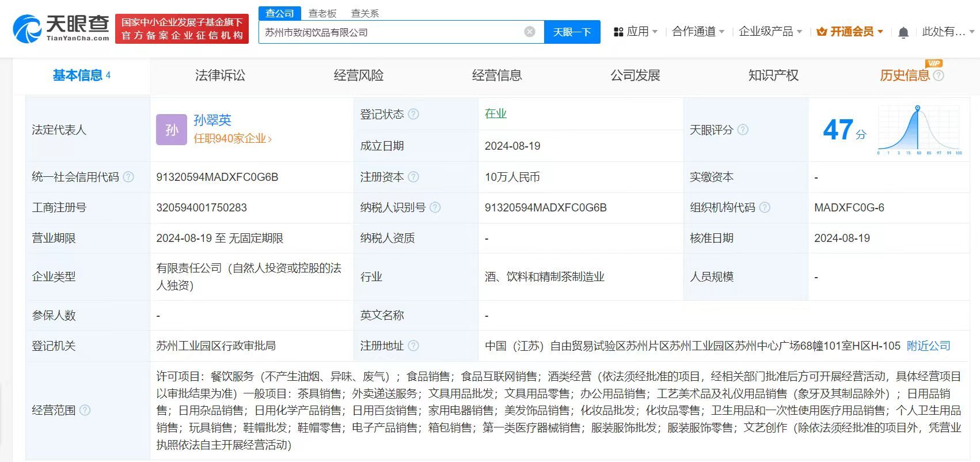Select the 查老板 search tab
This screenshot has width=980, height=462.
click(322, 13)
